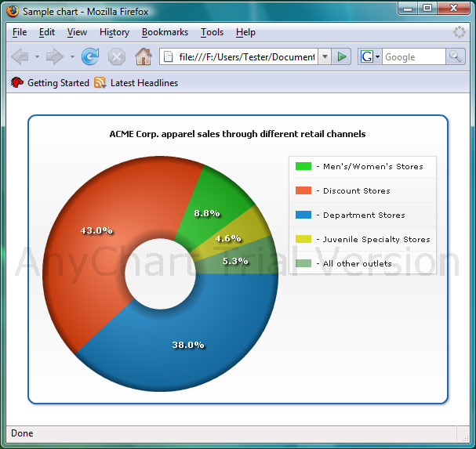Select the Department Stores legend entry

click(x=364, y=215)
